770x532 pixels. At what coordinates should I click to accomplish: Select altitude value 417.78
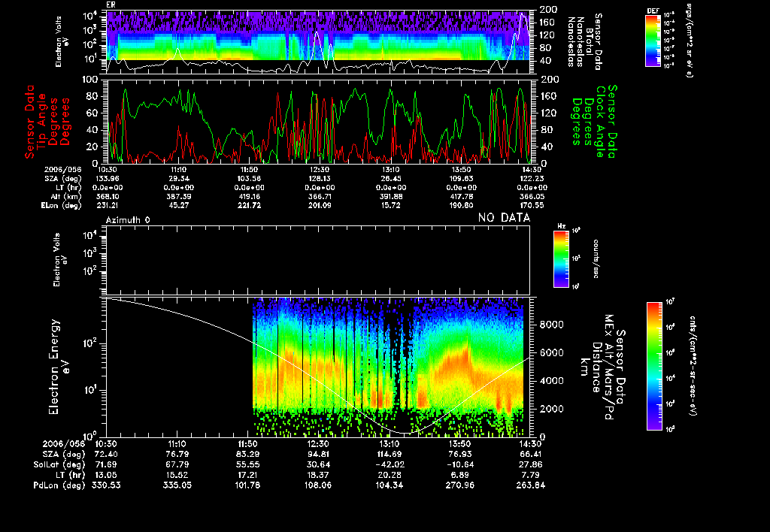[461, 196]
